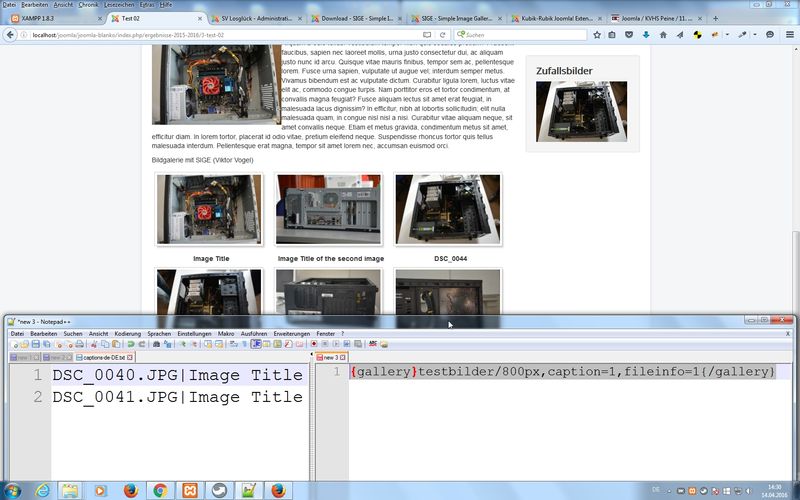Bookmark this page with the star icon
The height and width of the screenshot is (500, 800).
pyautogui.click(x=597, y=34)
